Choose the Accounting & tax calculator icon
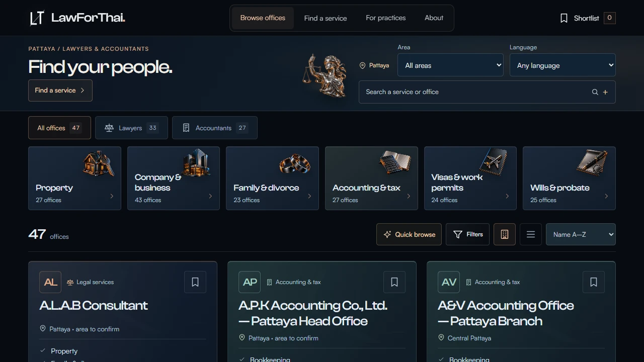 [x=395, y=162]
